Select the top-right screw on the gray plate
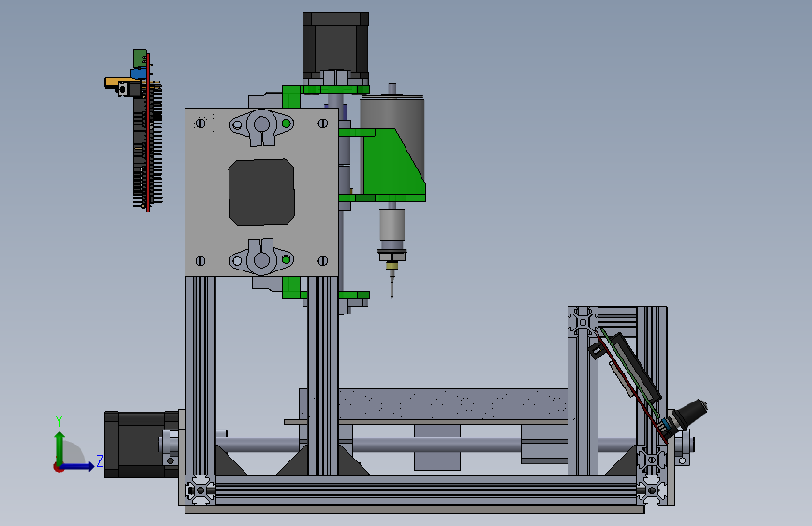Image resolution: width=812 pixels, height=526 pixels. pos(322,124)
